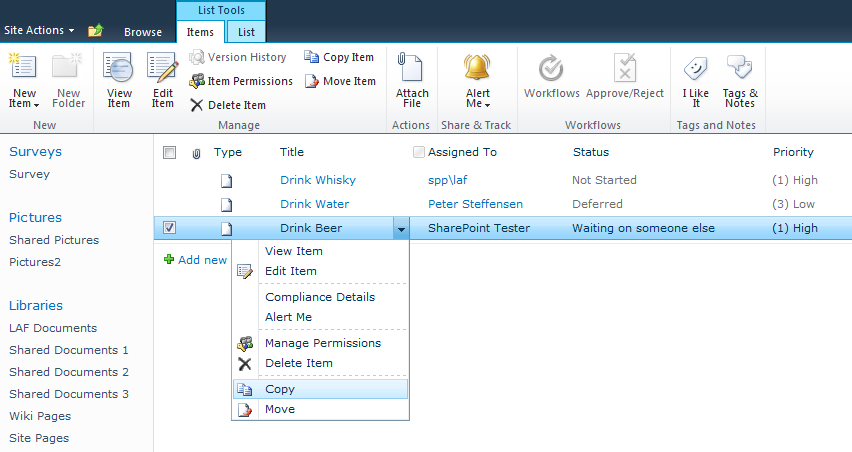Image resolution: width=852 pixels, height=452 pixels.
Task: Open Tags & Notes ribbon icon
Action: point(740,67)
